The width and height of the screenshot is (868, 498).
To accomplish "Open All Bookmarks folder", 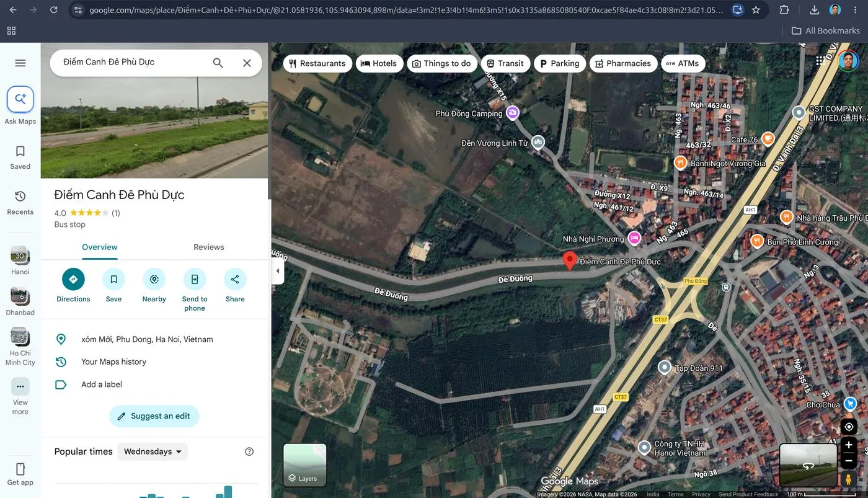I will [826, 30].
